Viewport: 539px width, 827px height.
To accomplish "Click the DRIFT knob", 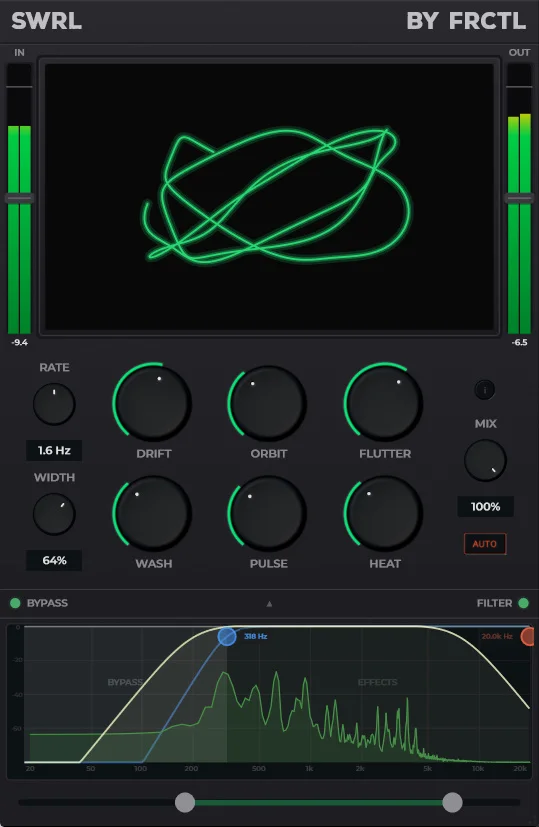I will [152, 402].
